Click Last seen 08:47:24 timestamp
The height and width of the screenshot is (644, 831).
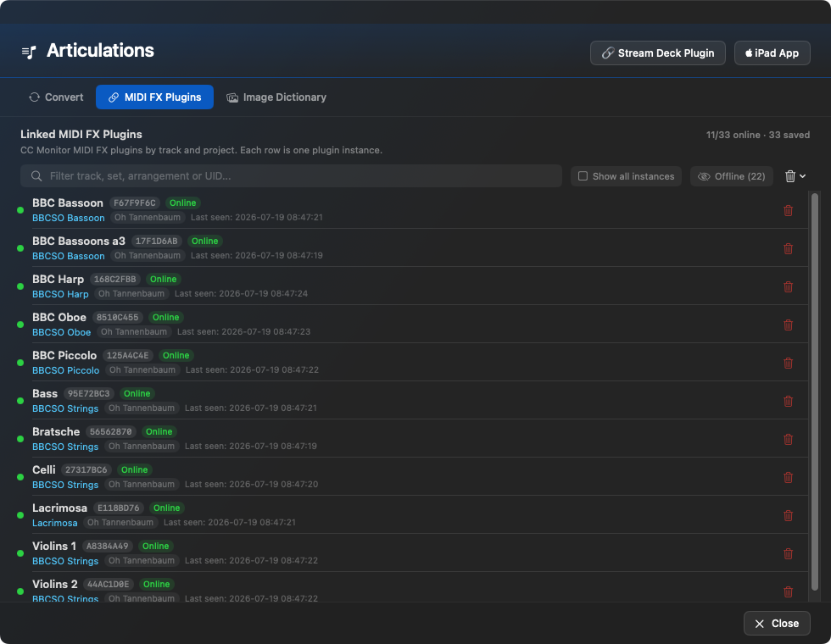(241, 293)
